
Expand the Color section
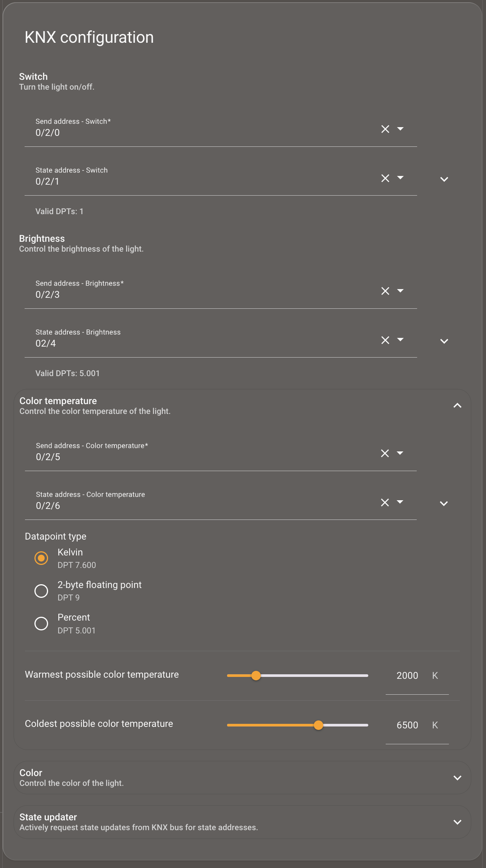[x=457, y=778]
